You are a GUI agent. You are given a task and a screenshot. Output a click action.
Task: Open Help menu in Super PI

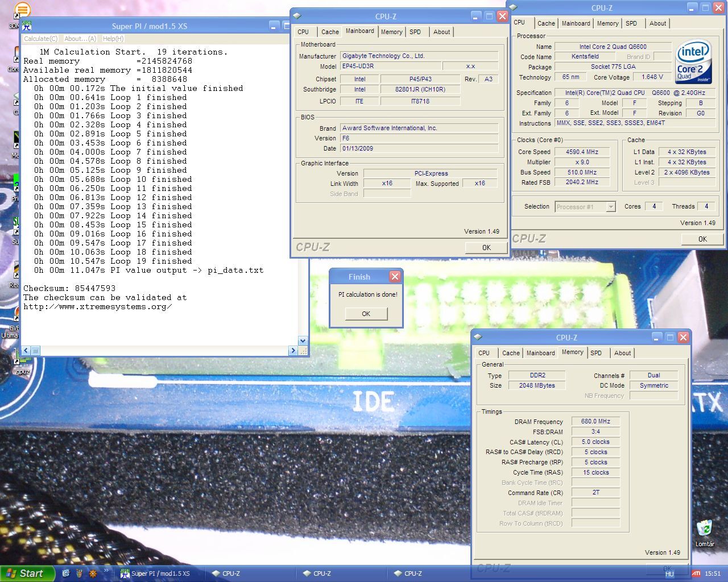click(113, 39)
